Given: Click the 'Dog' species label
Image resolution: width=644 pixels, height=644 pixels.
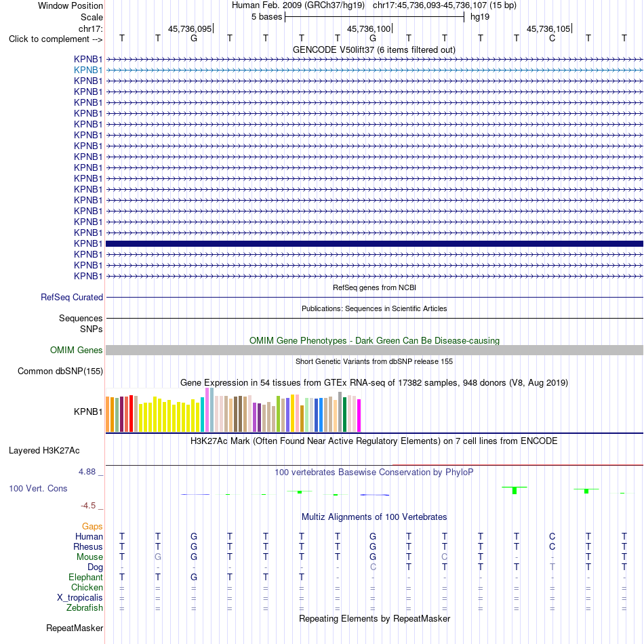Looking at the screenshot, I should click(x=96, y=567).
